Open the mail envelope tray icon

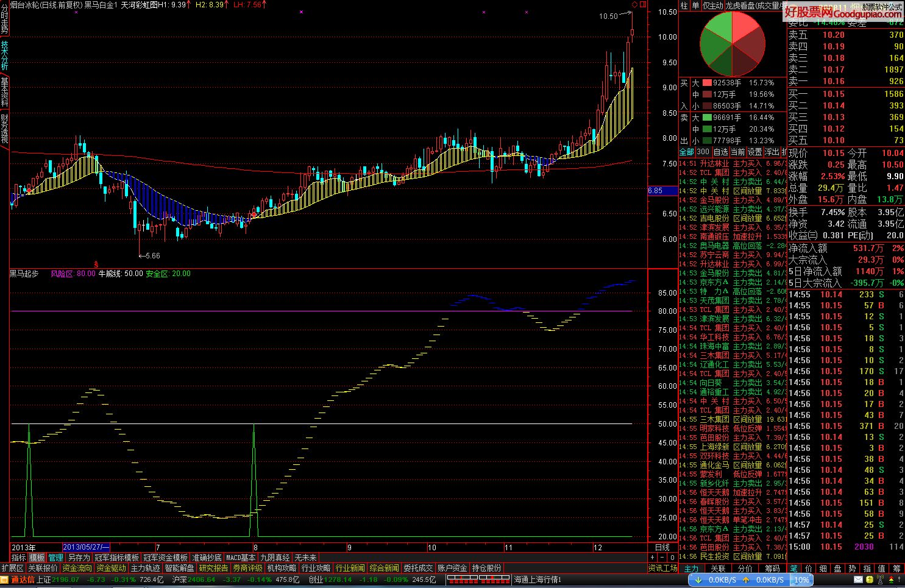coord(859,579)
